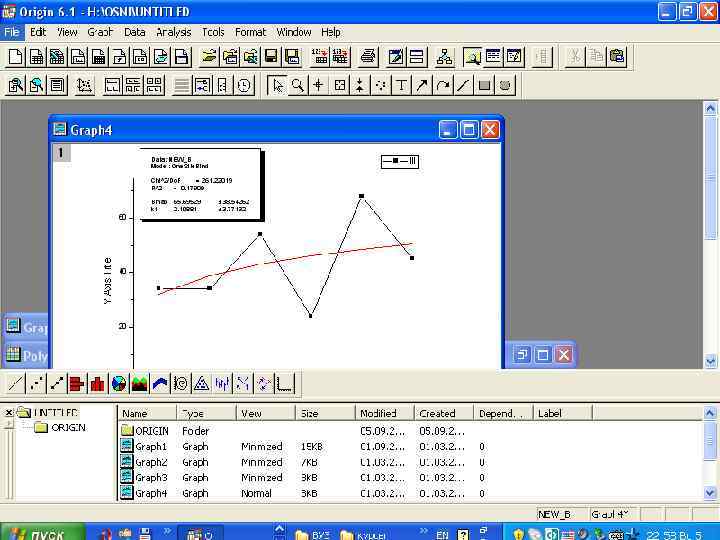
Task: Click the Line plot icon
Action: pyautogui.click(x=15, y=383)
